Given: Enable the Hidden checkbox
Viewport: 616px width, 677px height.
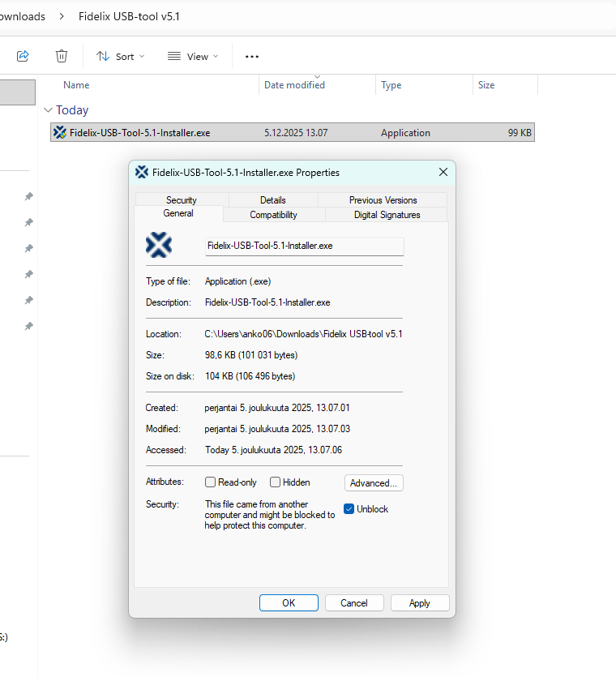Looking at the screenshot, I should [275, 482].
